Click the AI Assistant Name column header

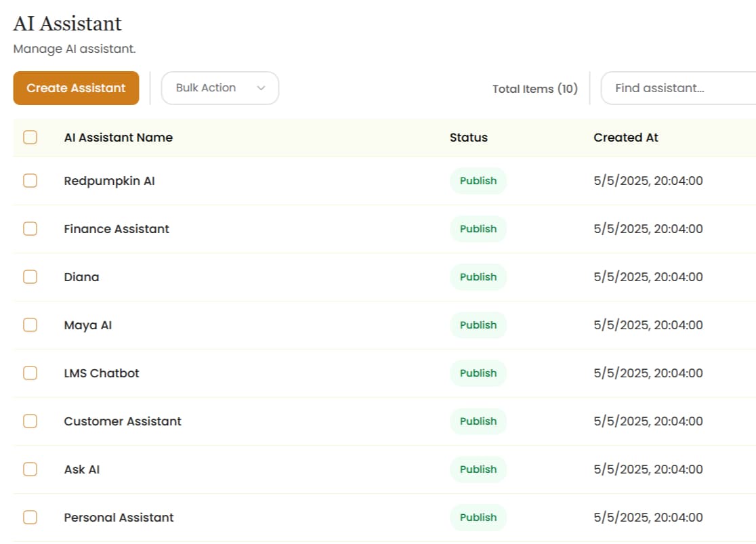tap(118, 138)
